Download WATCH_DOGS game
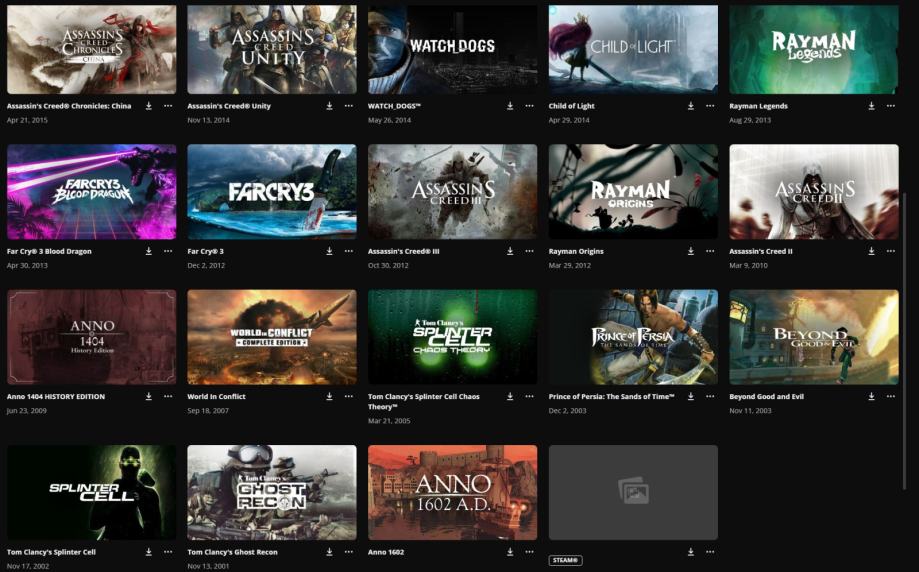Viewport: 919px width, 572px height. [x=510, y=105]
